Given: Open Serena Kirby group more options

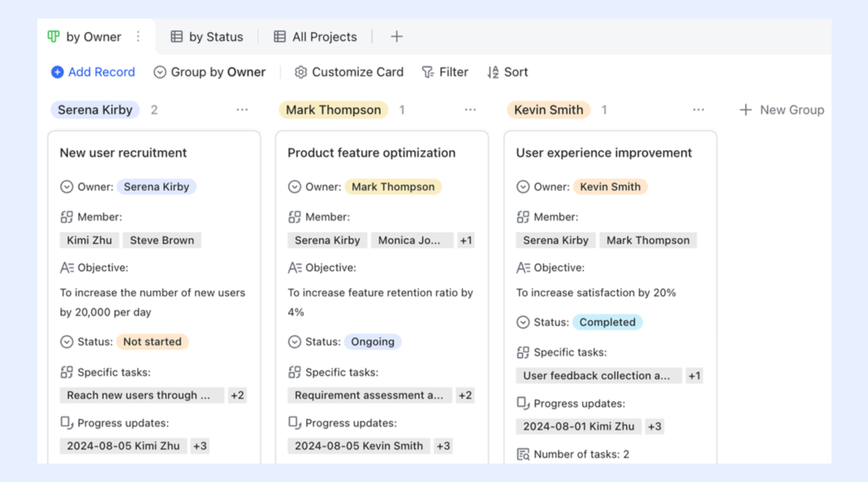Looking at the screenshot, I should click(242, 110).
